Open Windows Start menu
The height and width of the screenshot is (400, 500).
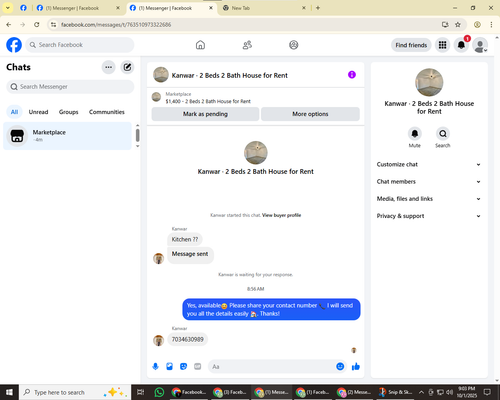point(9,392)
